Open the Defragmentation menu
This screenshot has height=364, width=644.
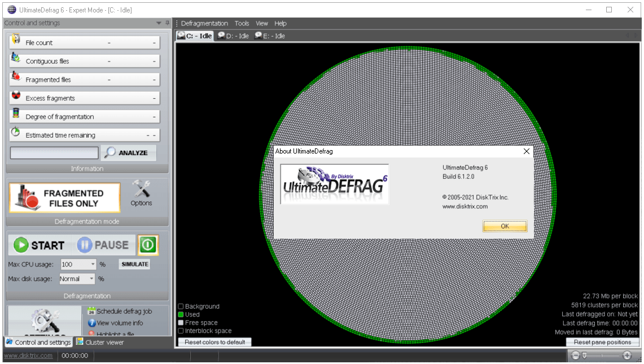204,23
